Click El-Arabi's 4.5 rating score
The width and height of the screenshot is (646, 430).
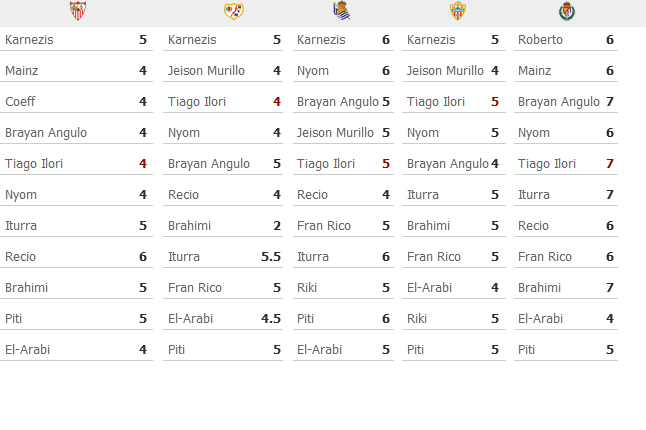271,318
